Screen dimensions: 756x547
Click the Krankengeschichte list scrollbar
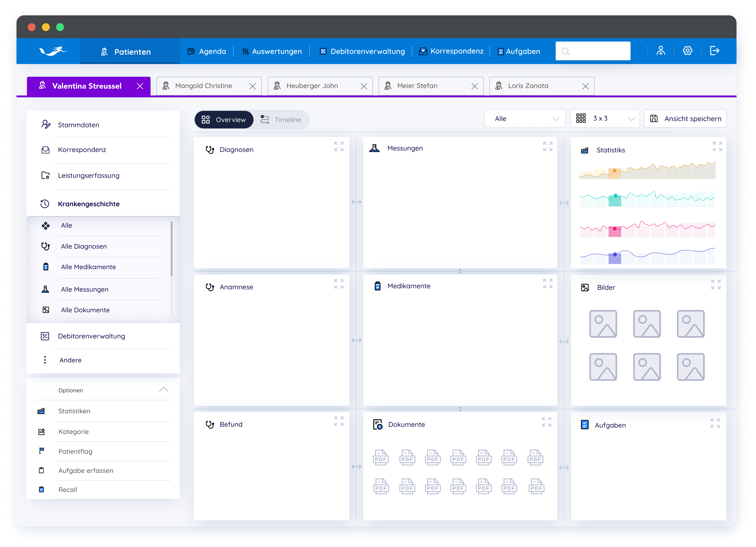171,249
